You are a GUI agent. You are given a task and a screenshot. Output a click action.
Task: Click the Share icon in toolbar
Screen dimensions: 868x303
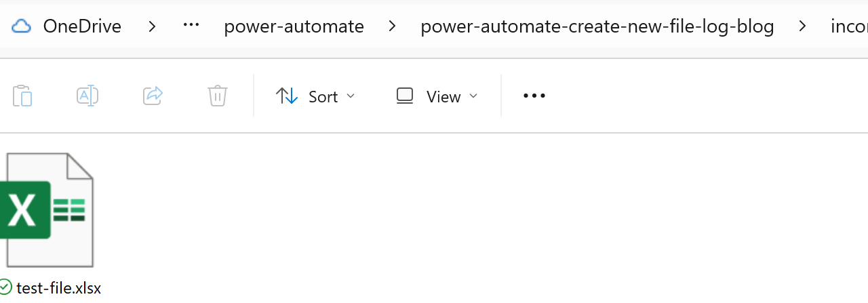(x=153, y=96)
